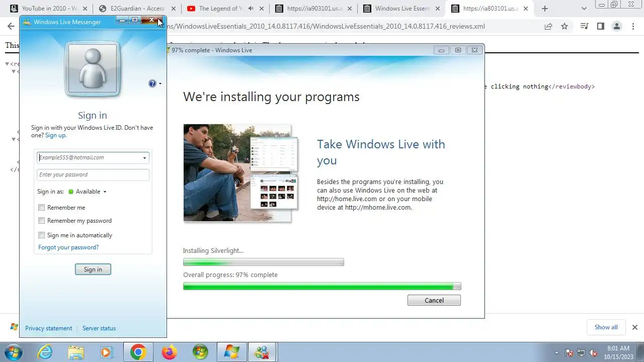Open Forgot your password link
644x362 pixels.
[68, 247]
